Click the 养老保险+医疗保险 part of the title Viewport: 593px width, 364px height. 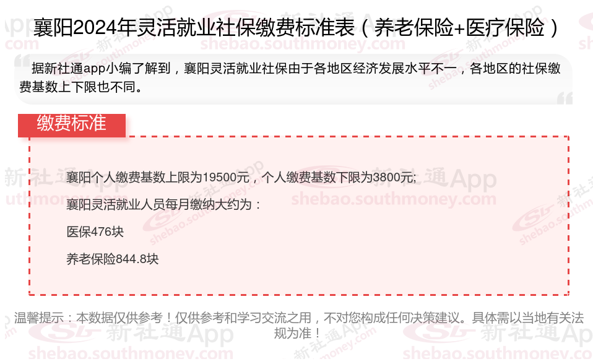coord(460,27)
